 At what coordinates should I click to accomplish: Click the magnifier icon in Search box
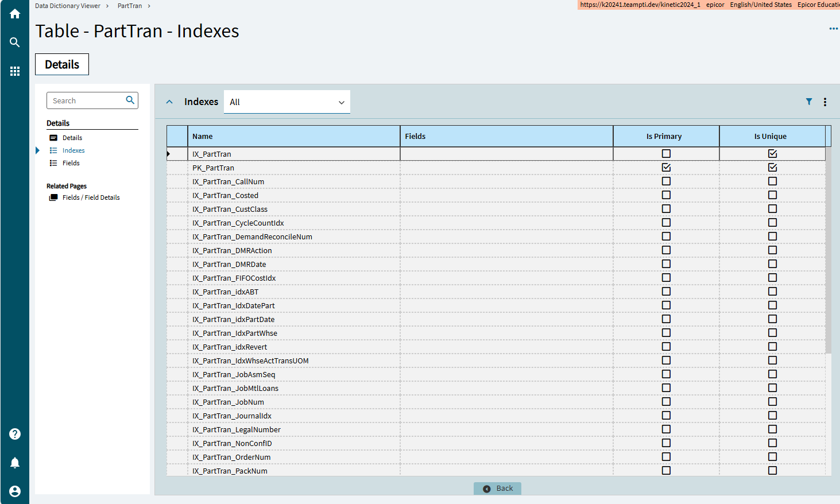(x=130, y=100)
